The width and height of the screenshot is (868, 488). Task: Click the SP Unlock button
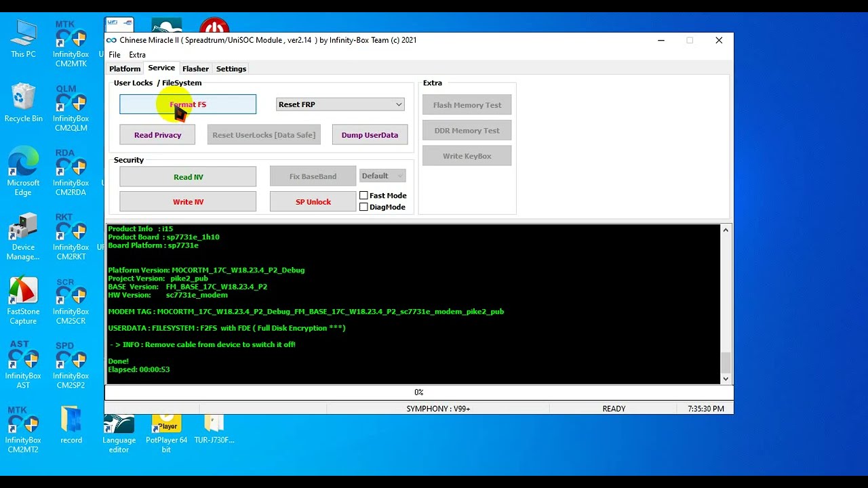[x=313, y=201]
